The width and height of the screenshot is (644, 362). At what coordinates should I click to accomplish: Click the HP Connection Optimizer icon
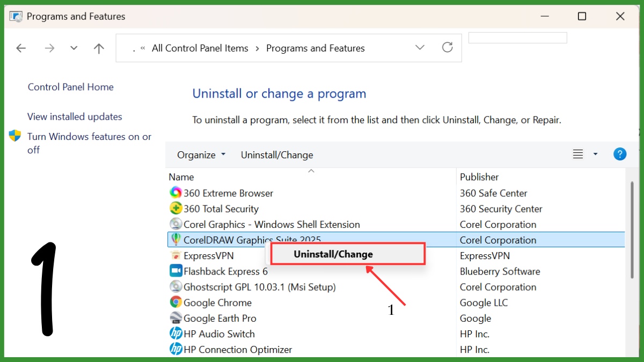pos(175,349)
